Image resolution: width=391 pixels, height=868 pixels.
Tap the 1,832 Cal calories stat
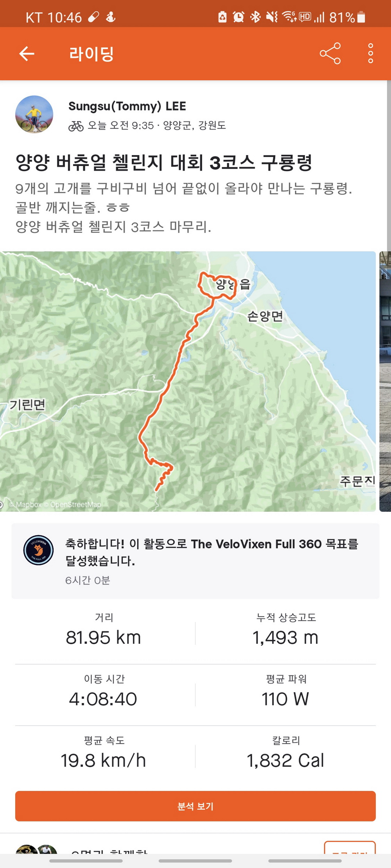coord(285,760)
